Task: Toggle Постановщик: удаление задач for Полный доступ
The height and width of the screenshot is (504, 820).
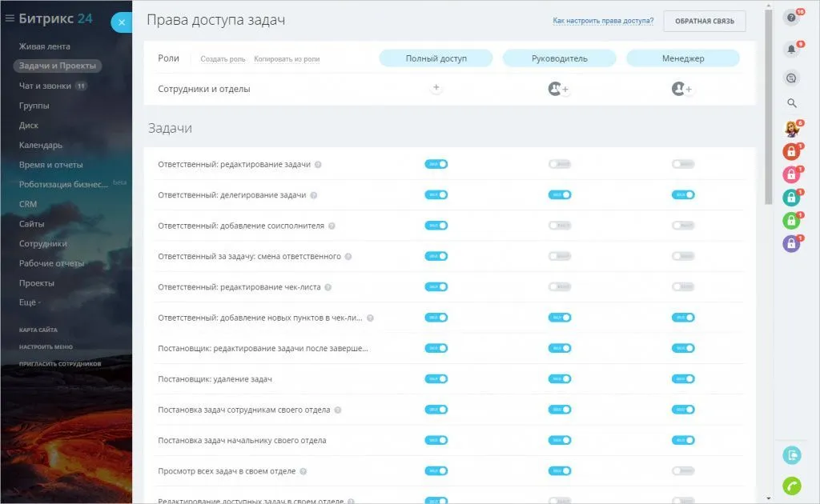Action: pos(436,378)
